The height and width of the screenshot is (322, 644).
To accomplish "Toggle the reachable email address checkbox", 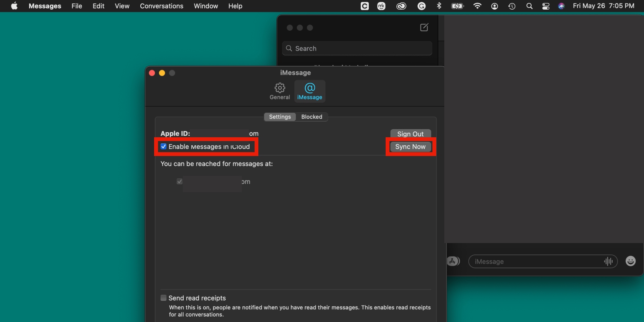I will [x=179, y=181].
